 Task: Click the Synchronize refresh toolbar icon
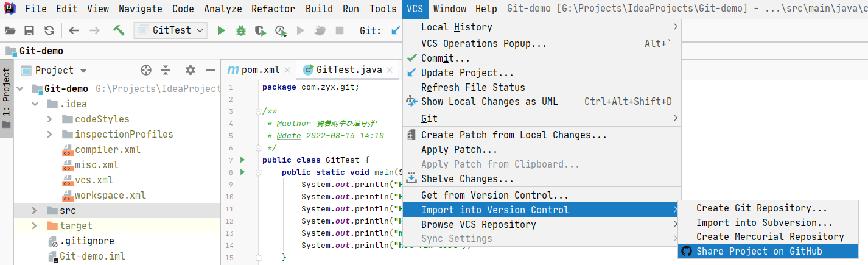click(49, 30)
